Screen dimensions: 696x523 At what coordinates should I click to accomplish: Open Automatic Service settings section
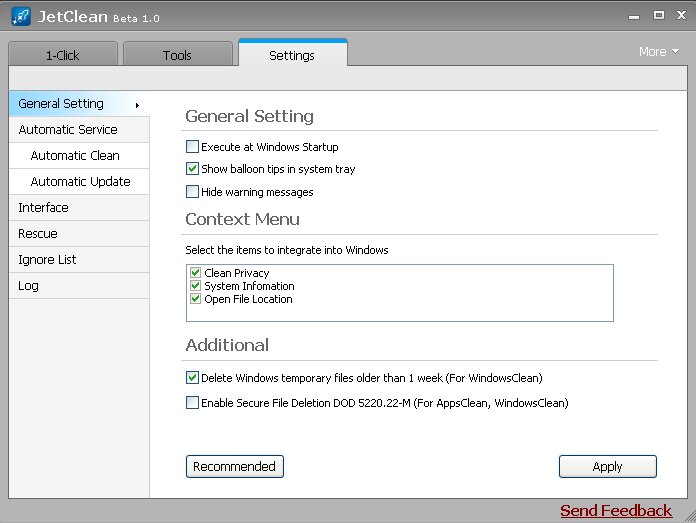68,130
